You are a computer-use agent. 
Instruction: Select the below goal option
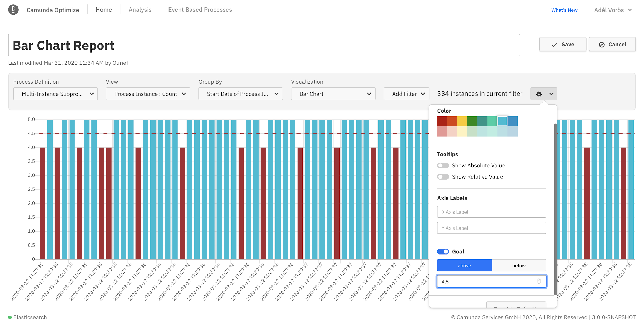coord(519,265)
